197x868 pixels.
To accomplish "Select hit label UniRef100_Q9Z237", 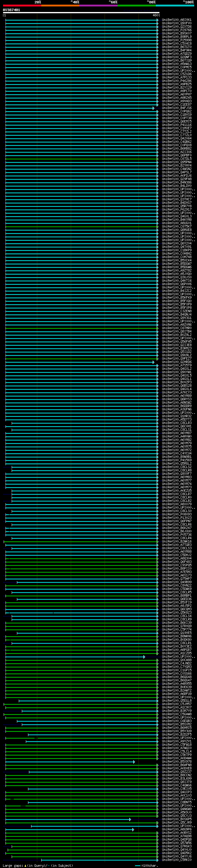I will click(176, 772).
